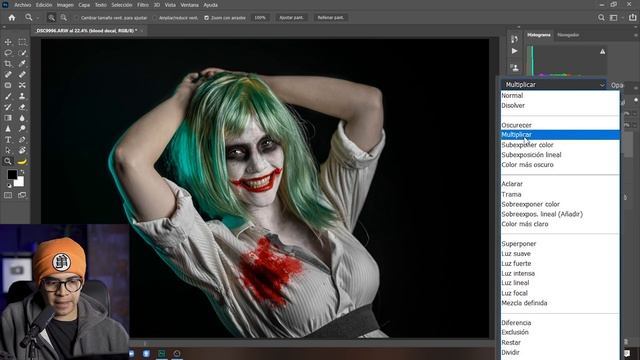Open the Archivo menu
Image resolution: width=640 pixels, height=360 pixels.
point(22,5)
